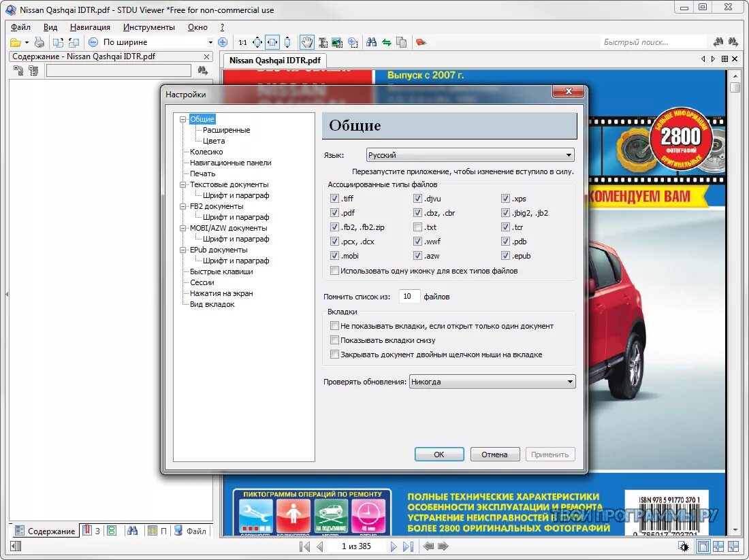The height and width of the screenshot is (560, 749).
Task: Toggle the .pdf file association checkbox
Action: click(334, 212)
